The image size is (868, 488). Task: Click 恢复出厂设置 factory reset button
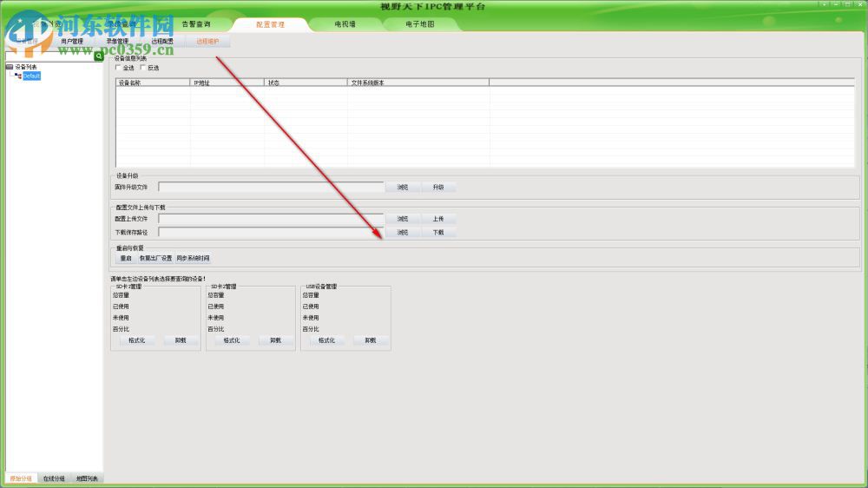coord(155,258)
